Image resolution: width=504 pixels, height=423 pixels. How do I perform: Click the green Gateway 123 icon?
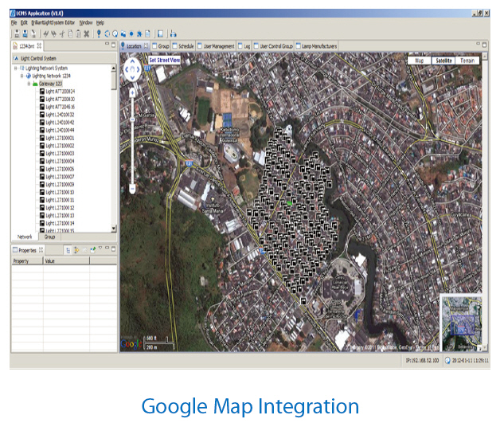pyautogui.click(x=35, y=84)
